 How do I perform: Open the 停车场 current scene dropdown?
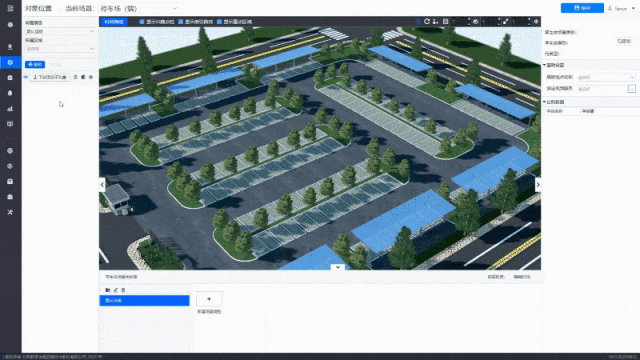(138, 8)
